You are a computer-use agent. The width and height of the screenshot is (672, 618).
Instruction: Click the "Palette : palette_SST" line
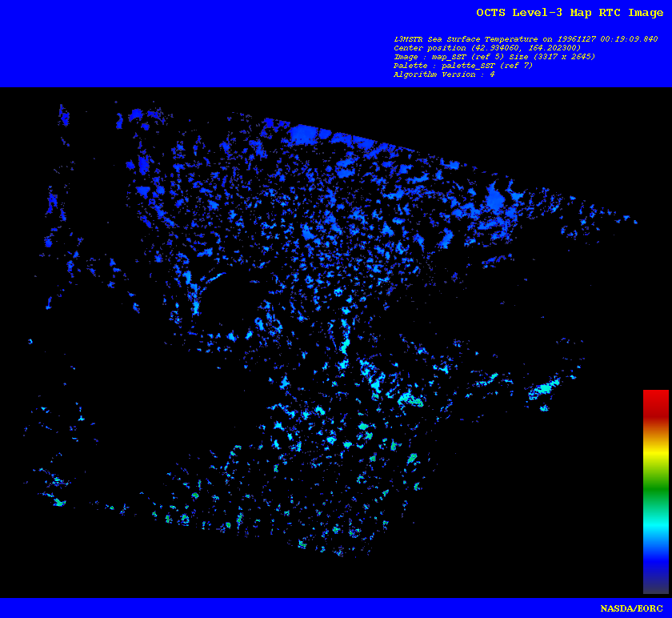(462, 66)
